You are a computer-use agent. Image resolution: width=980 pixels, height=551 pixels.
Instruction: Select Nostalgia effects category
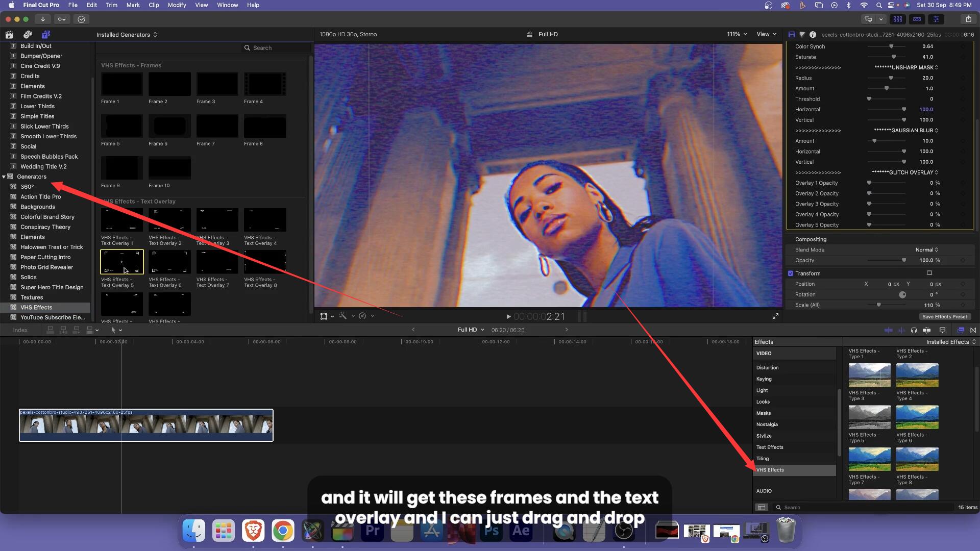point(794,424)
